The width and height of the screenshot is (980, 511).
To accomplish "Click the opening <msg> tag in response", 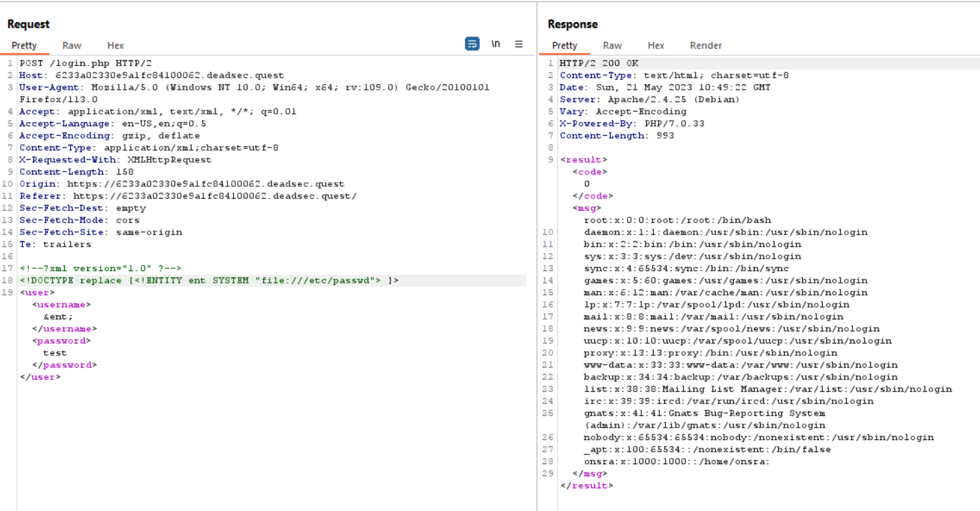I will pos(587,208).
